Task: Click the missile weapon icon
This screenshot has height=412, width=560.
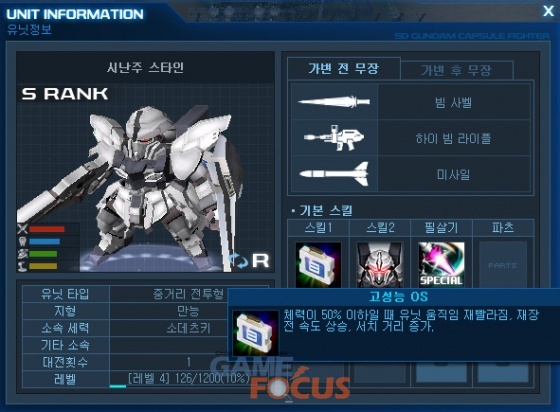Action: (334, 174)
